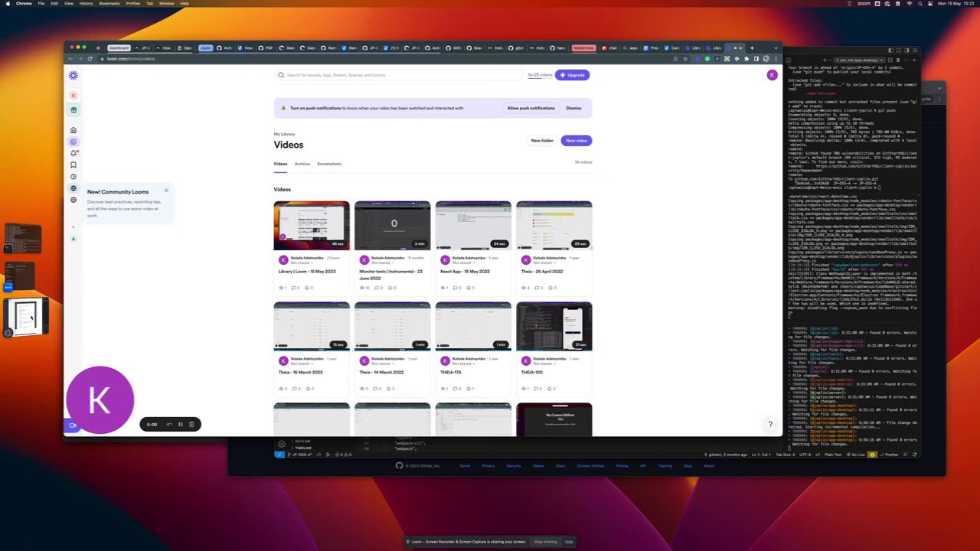Open the Community globe icon in sidebar
The width and height of the screenshot is (980, 551).
73,188
